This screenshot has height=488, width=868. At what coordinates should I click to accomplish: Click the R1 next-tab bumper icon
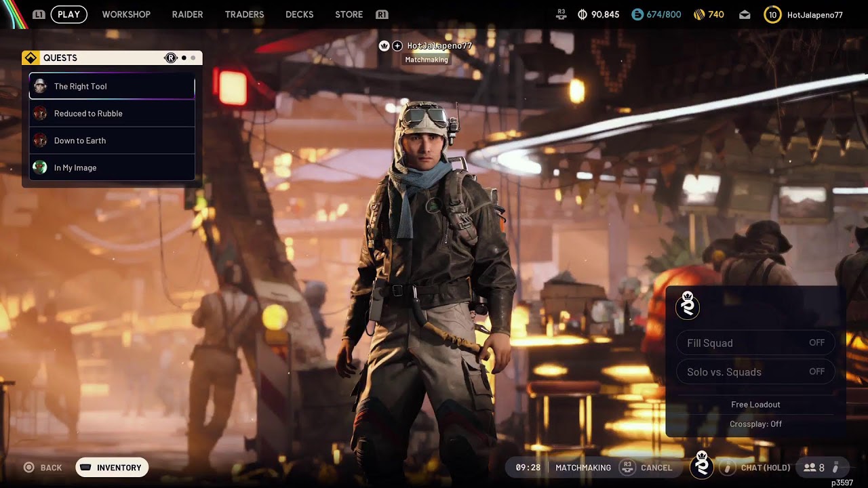click(382, 14)
